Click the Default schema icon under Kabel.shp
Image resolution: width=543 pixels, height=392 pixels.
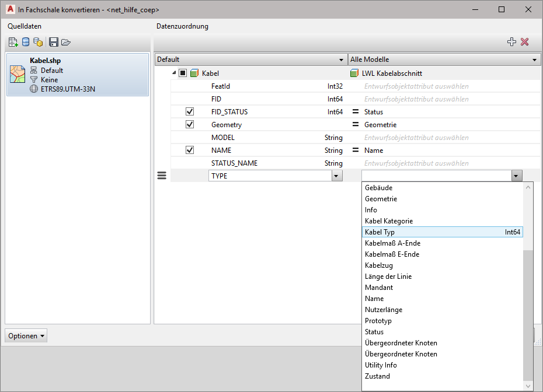(x=34, y=70)
